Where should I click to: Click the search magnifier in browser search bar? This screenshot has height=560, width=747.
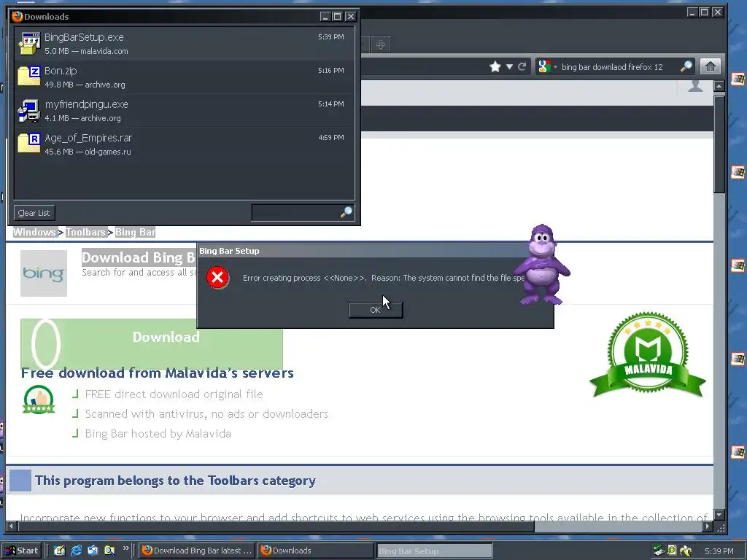click(x=686, y=66)
